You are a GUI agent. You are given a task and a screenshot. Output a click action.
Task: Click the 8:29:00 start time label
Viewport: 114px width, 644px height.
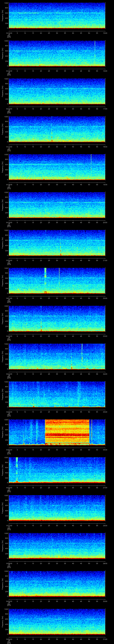(9, 601)
